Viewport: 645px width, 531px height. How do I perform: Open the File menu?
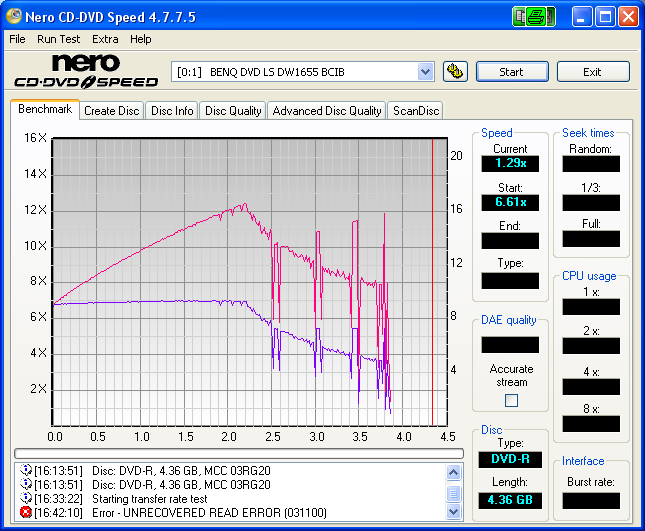pos(17,39)
